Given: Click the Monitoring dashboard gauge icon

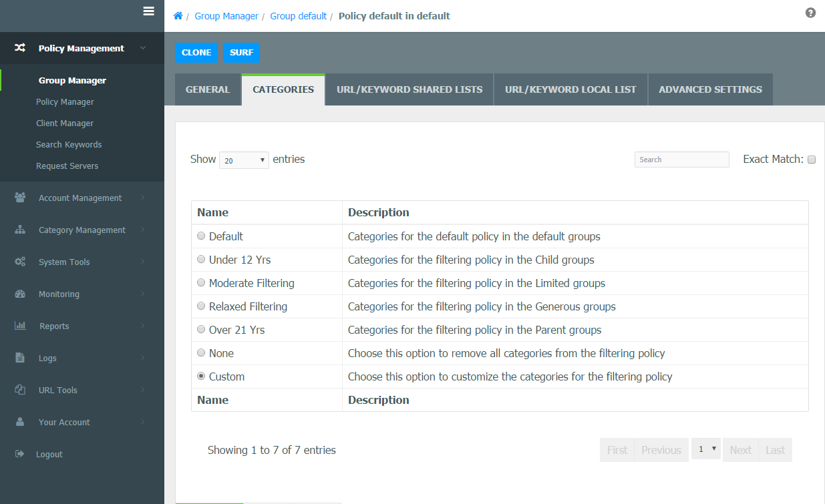Looking at the screenshot, I should click(20, 294).
